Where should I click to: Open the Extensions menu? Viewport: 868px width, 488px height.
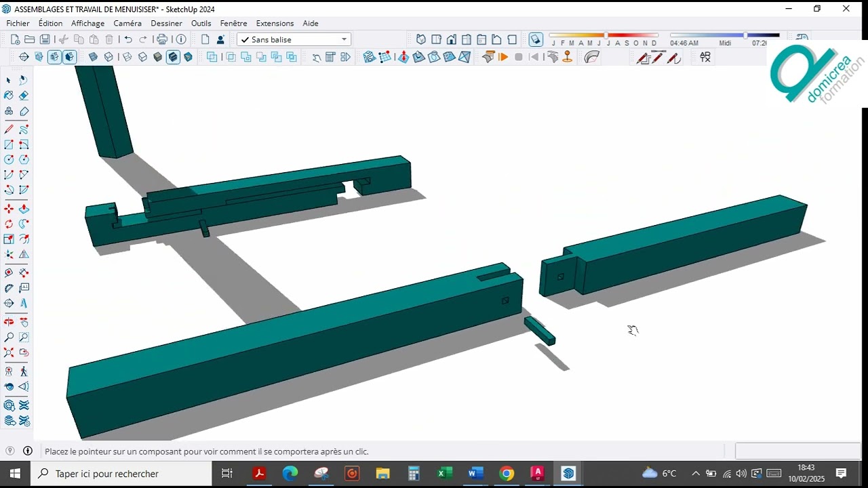pyautogui.click(x=275, y=23)
